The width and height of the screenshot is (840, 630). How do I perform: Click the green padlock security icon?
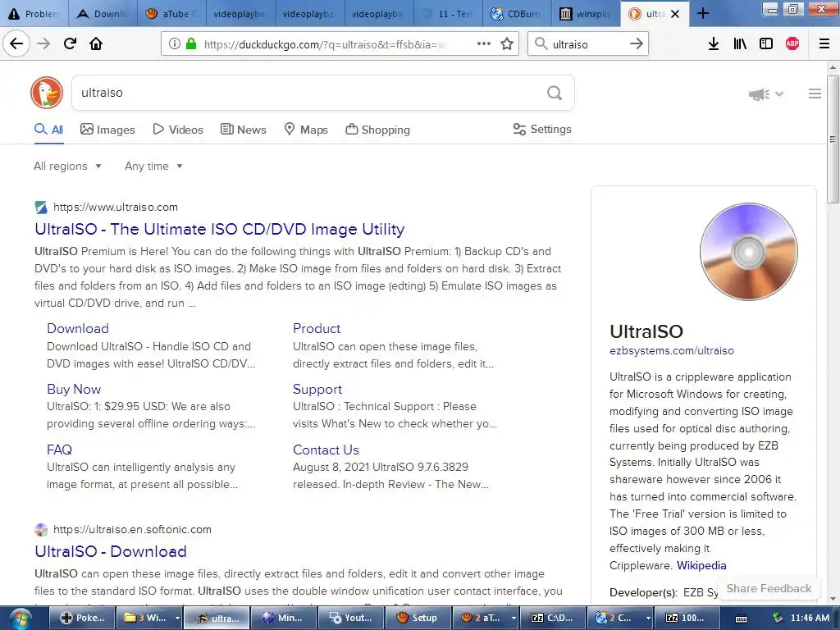pos(190,44)
